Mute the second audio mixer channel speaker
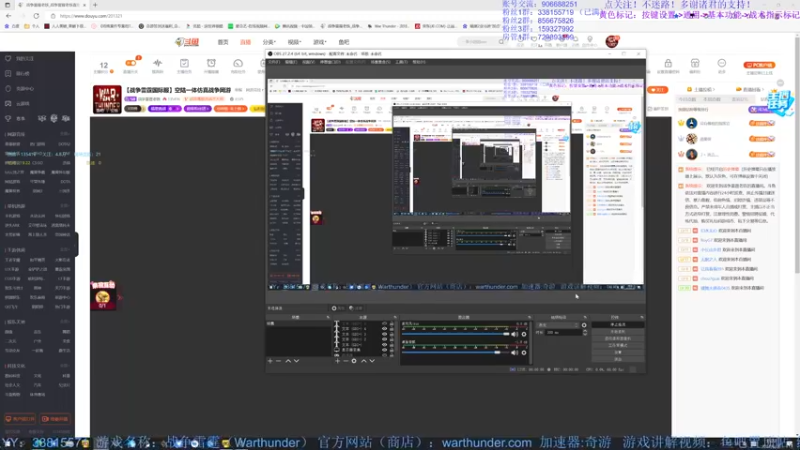The width and height of the screenshot is (800, 450). point(514,353)
